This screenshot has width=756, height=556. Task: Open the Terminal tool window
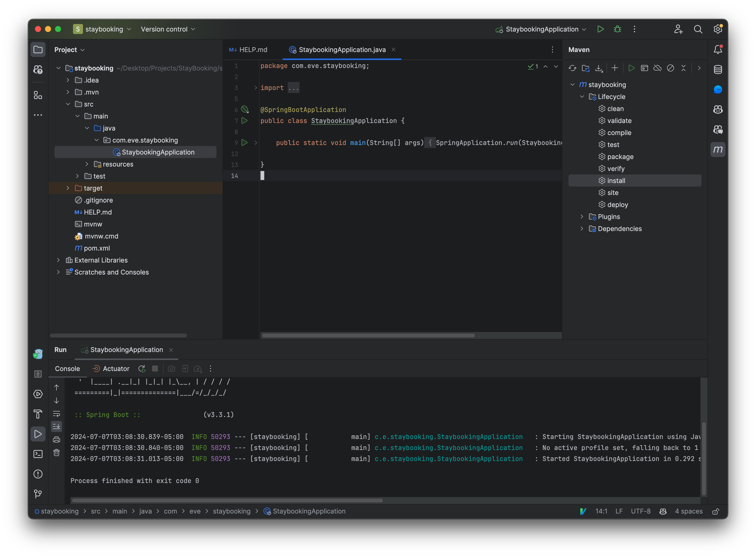click(x=38, y=454)
